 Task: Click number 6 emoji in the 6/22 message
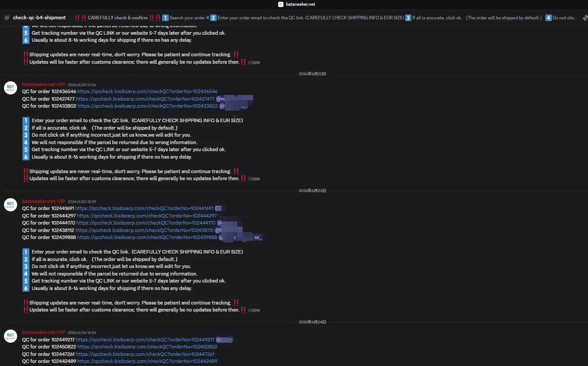[x=26, y=157]
